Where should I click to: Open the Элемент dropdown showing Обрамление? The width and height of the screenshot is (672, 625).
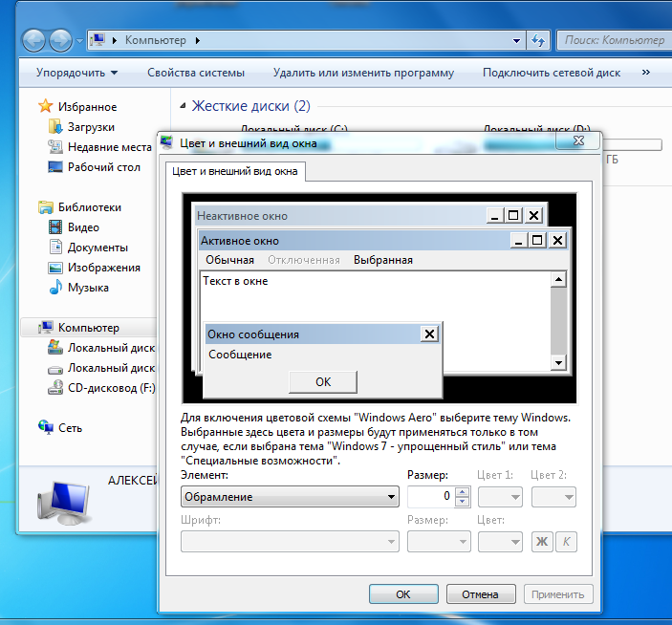point(290,497)
